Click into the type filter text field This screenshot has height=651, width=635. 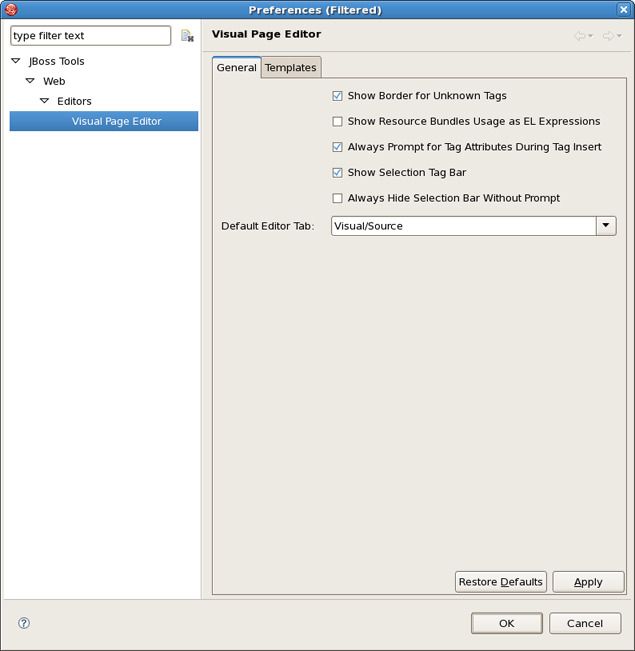(x=90, y=36)
